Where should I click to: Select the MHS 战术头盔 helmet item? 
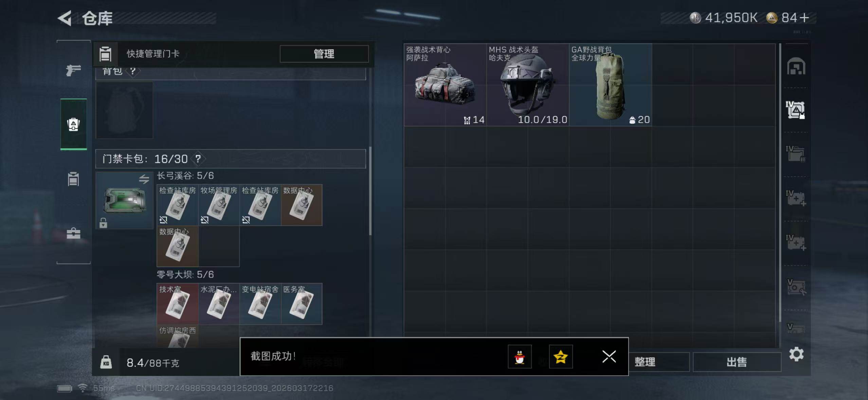(x=528, y=85)
